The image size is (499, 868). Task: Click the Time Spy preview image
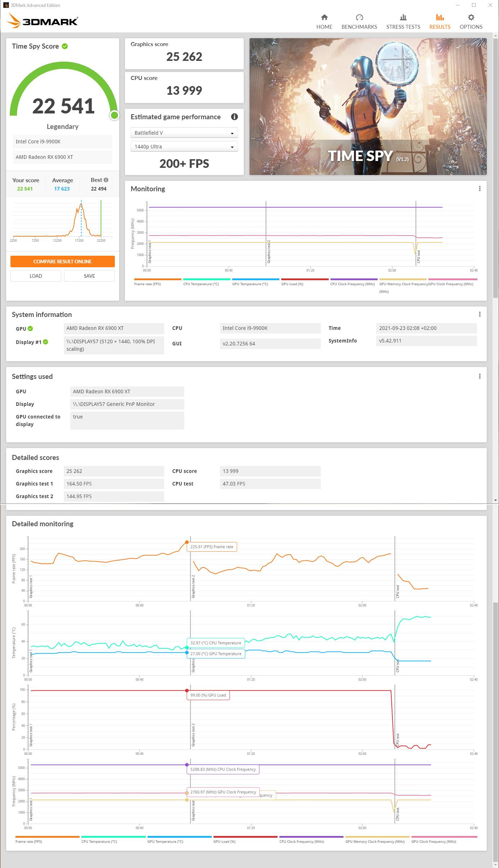(x=368, y=107)
